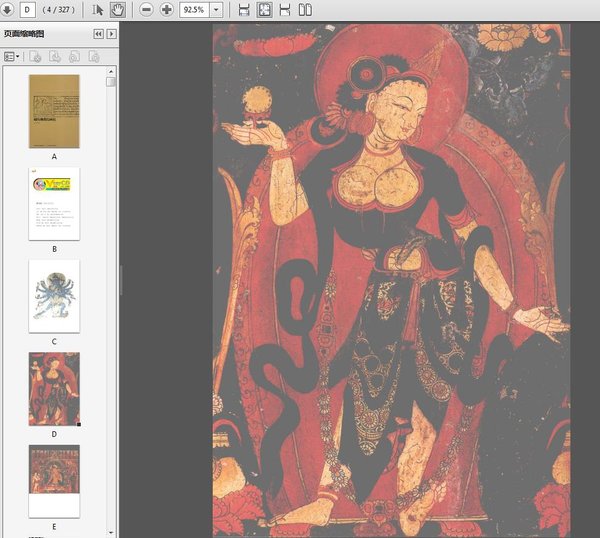The image size is (600, 538).
Task: Open the zoom percentage dropdown arrow
Action: 216,9
